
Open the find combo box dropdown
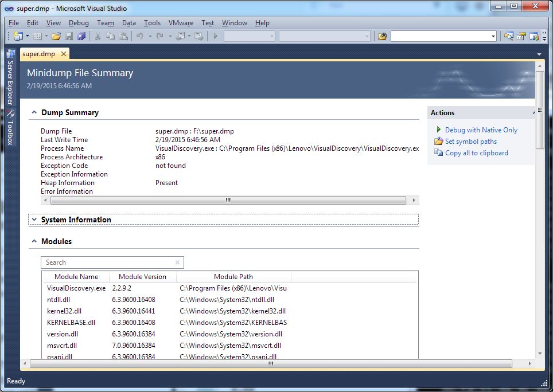tap(493, 36)
